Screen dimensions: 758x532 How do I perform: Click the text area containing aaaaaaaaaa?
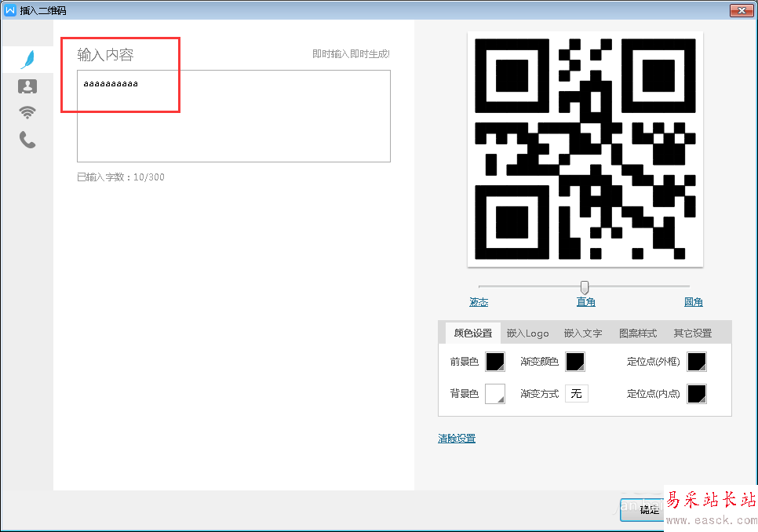(x=234, y=116)
